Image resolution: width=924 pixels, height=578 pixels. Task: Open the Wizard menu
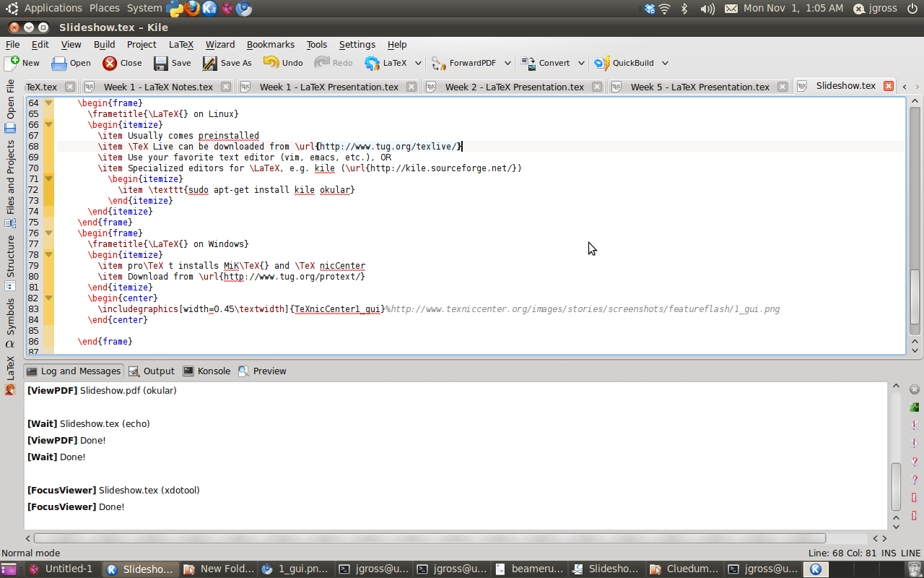coord(220,44)
